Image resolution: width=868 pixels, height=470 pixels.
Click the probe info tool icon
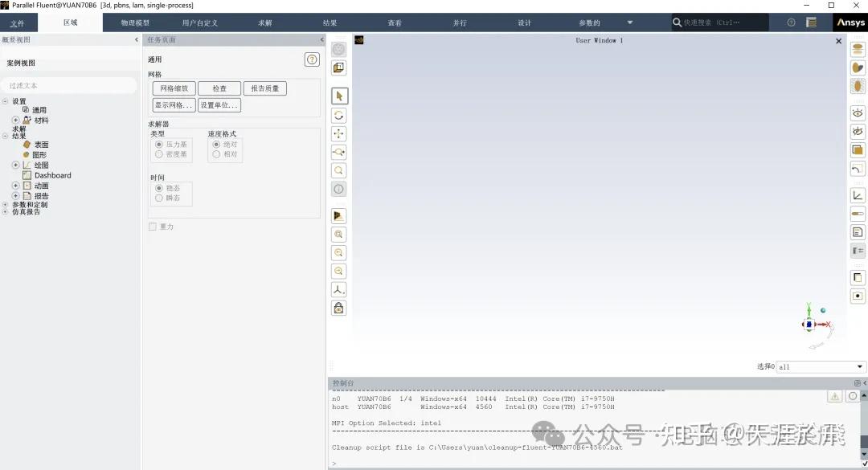pos(338,188)
